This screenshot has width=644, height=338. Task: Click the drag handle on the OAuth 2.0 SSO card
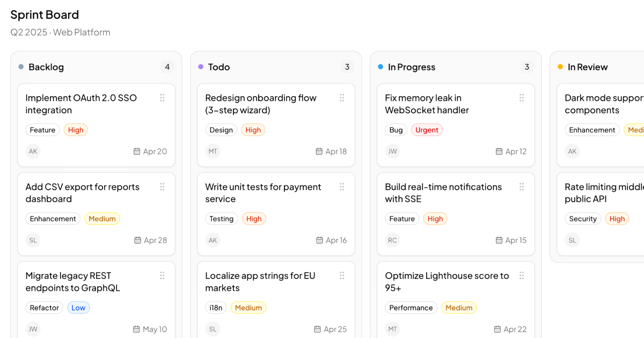pyautogui.click(x=162, y=98)
